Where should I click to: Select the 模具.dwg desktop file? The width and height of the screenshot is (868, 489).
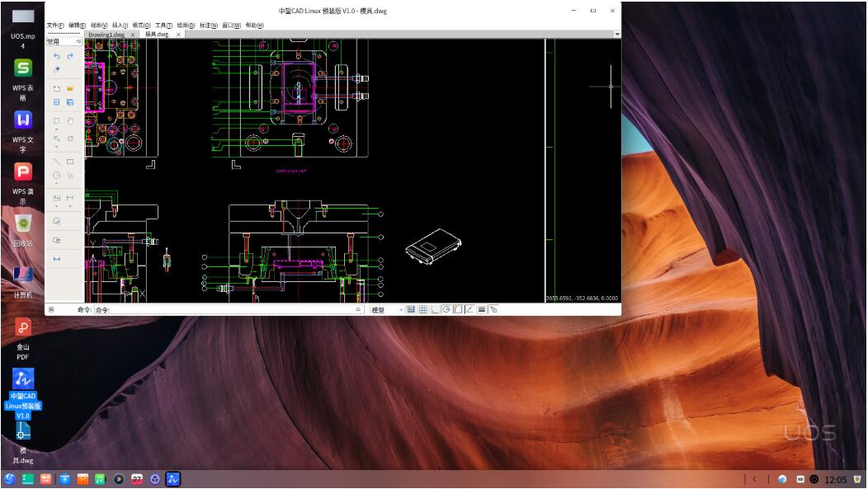(23, 443)
